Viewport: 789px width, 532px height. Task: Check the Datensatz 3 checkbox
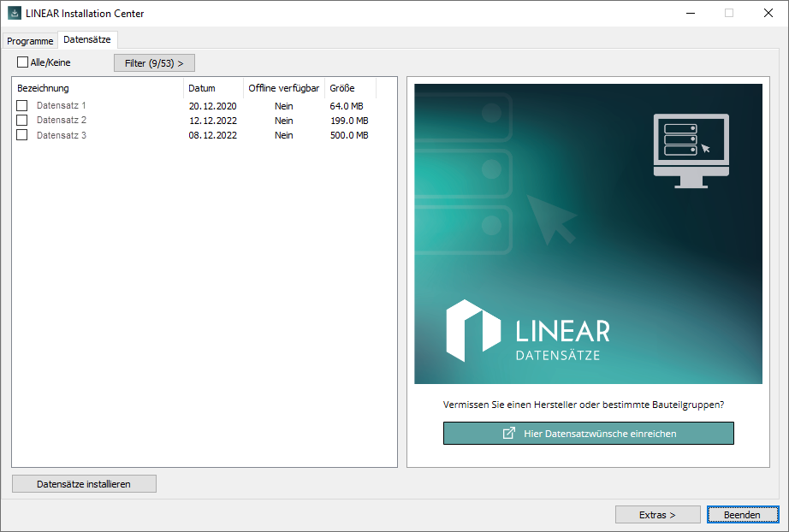pyautogui.click(x=22, y=135)
